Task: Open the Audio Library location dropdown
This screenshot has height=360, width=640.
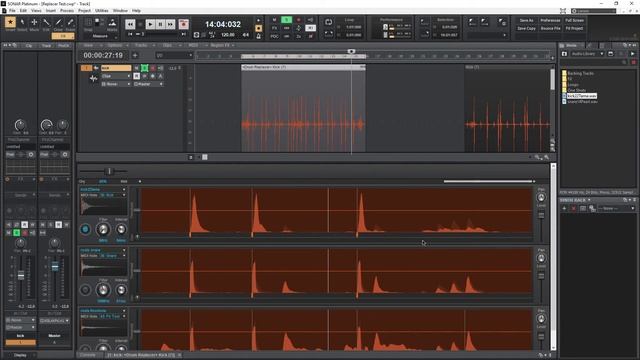Action: pyautogui.click(x=587, y=54)
